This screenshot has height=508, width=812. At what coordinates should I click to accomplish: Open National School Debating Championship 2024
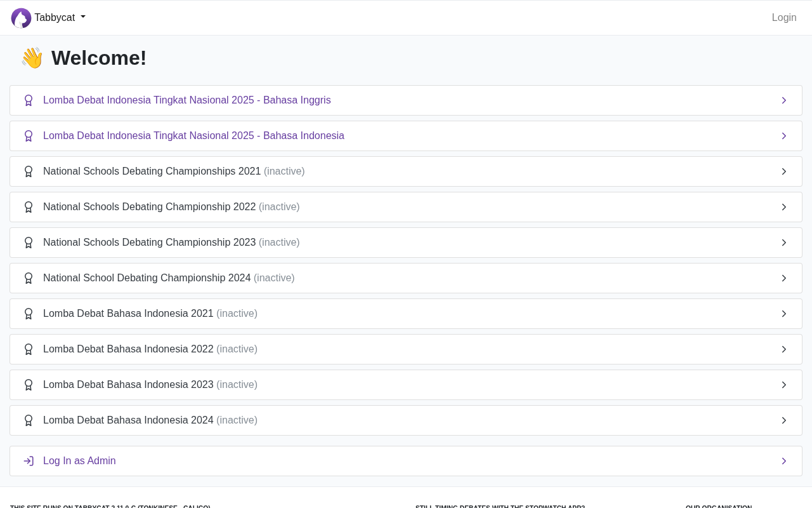[x=406, y=278]
